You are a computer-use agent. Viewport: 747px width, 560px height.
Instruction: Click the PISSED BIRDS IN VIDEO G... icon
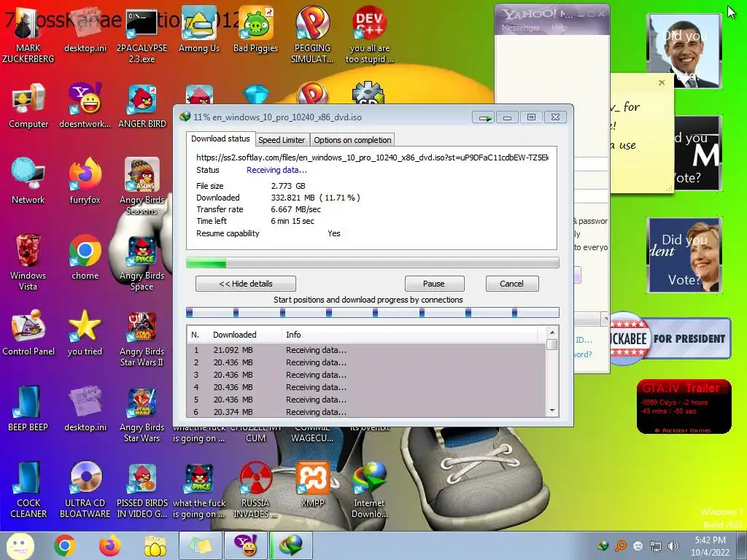[x=142, y=490]
